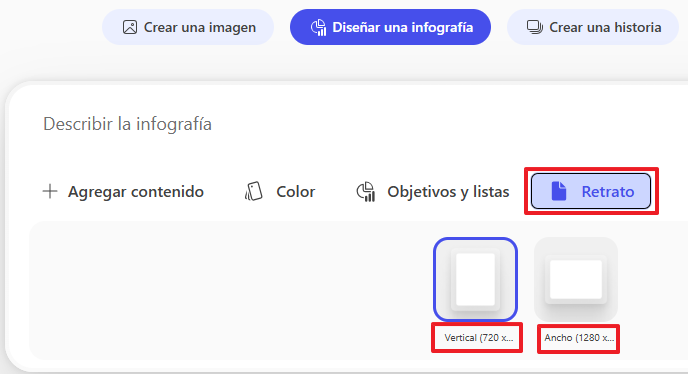This screenshot has height=374, width=688.
Task: Click the page icon inside the Retrato button
Action: point(559,191)
